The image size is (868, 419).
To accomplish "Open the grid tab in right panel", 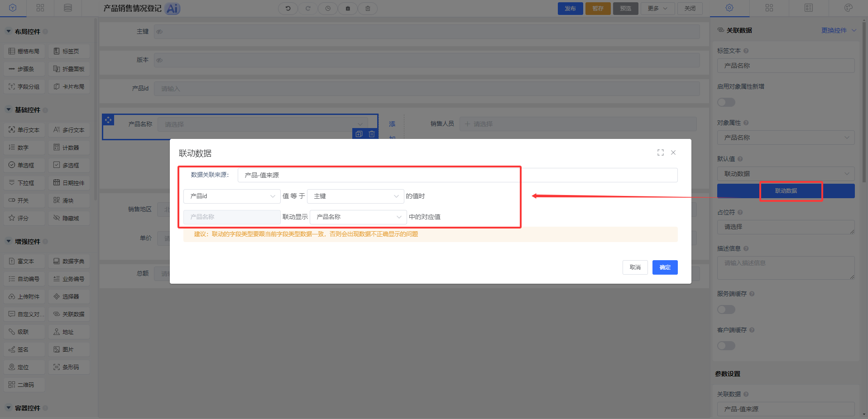I will click(769, 8).
